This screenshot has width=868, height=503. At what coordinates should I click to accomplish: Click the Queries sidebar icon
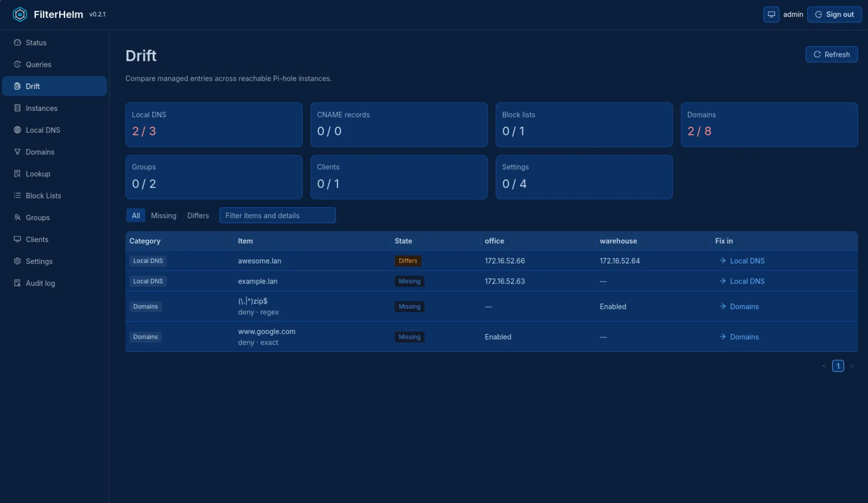coord(17,64)
